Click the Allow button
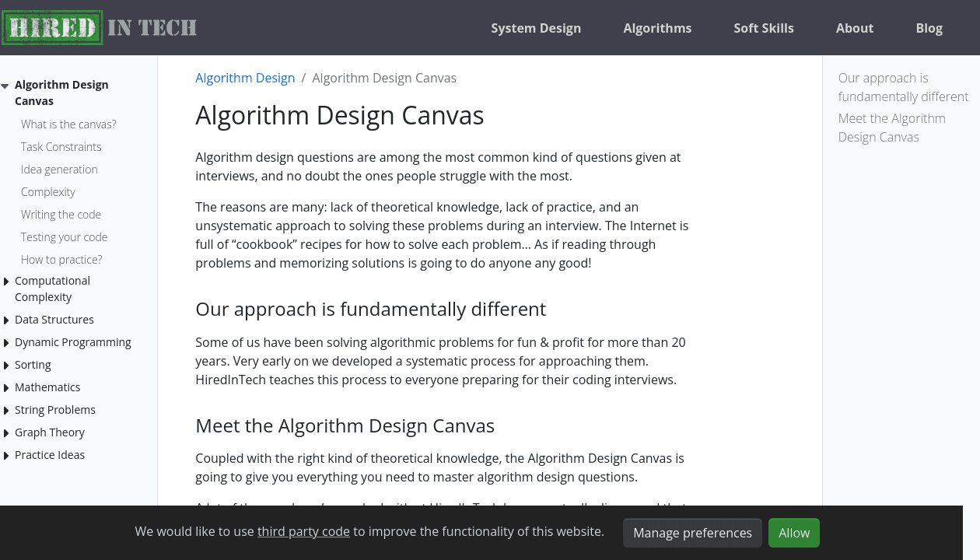The image size is (980, 560). click(x=793, y=533)
